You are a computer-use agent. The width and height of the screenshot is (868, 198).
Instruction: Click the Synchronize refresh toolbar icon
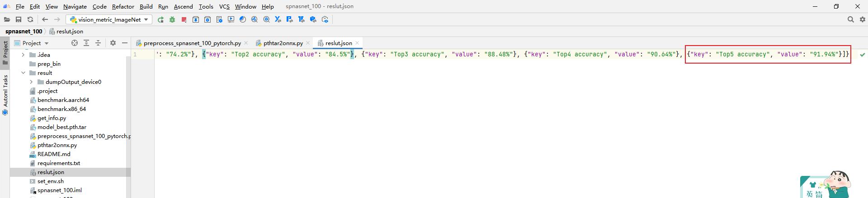30,19
